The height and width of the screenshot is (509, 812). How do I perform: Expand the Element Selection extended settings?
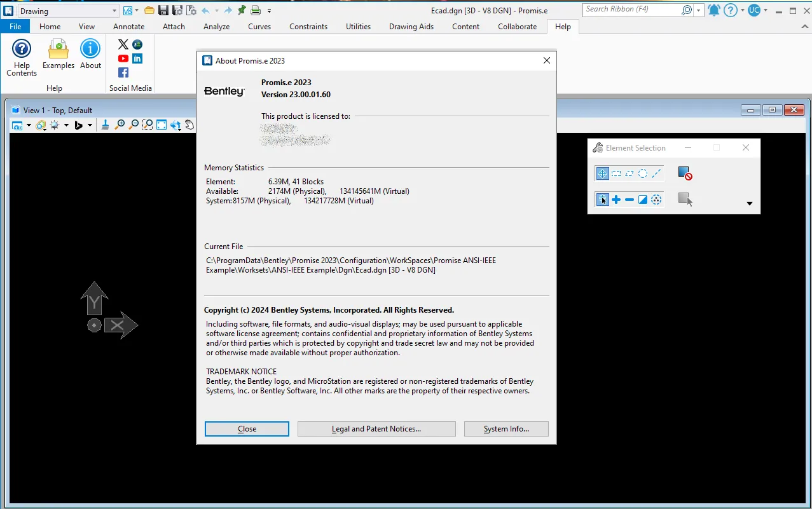tap(749, 204)
